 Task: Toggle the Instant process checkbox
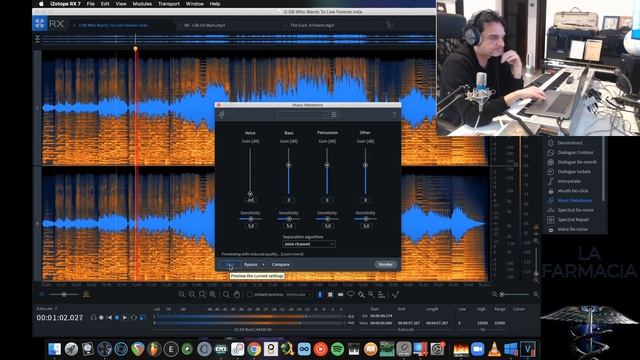point(250,294)
